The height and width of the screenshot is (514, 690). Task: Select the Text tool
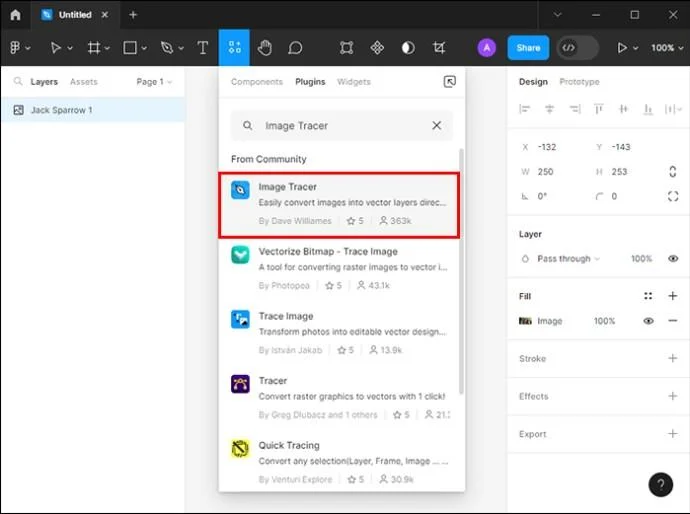[x=202, y=48]
